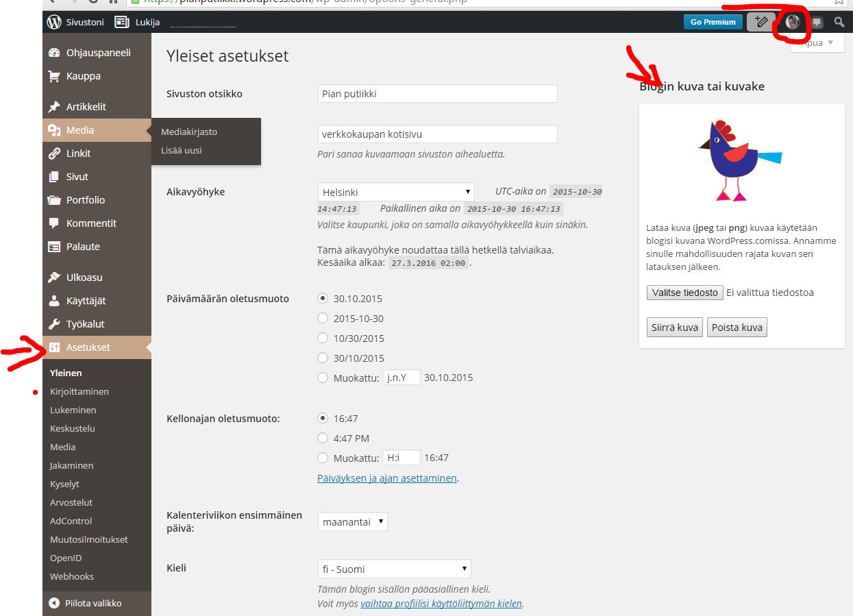Click the Sivuston otsikko text field
The height and width of the screenshot is (616, 853).
click(x=437, y=93)
